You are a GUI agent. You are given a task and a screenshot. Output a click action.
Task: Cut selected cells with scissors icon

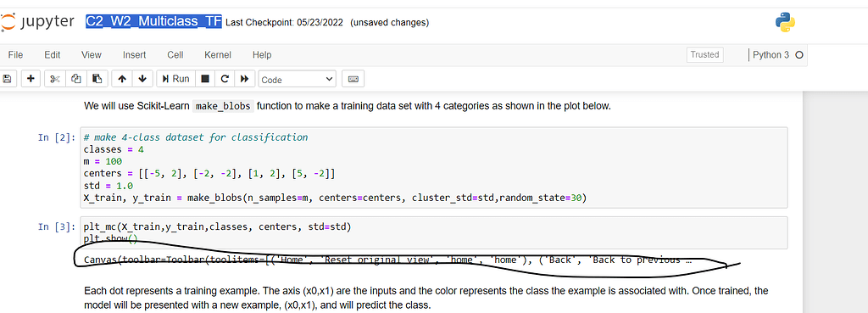coord(54,79)
